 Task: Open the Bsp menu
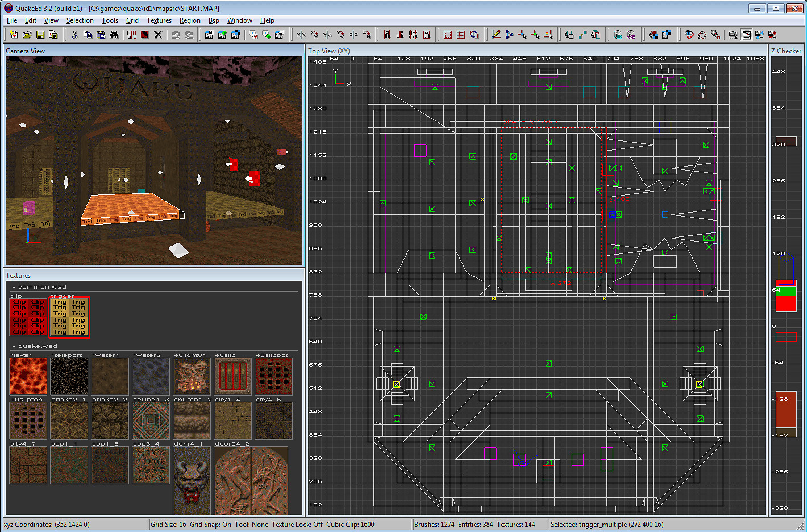[214, 20]
